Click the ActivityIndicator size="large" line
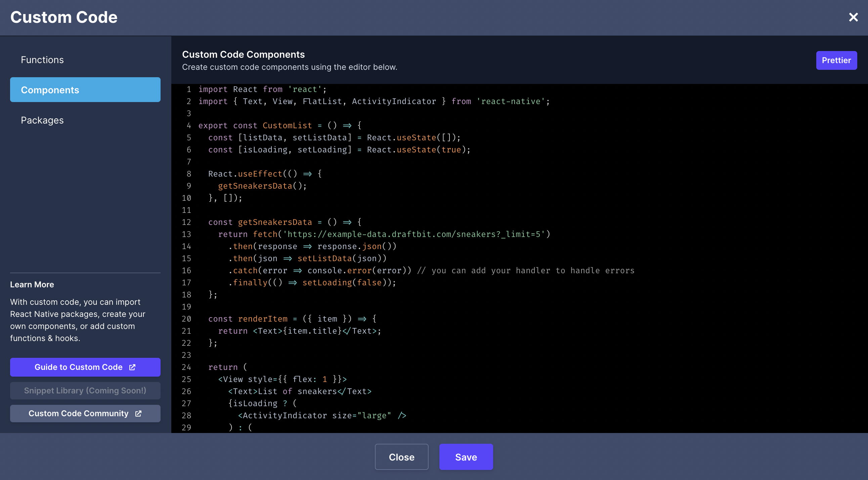Viewport: 868px width, 480px height. 322,416
